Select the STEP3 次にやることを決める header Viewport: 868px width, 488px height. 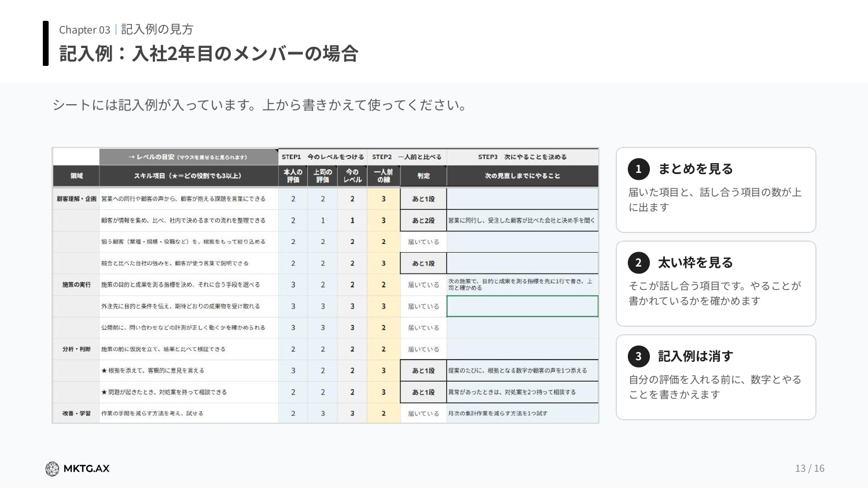click(x=523, y=157)
